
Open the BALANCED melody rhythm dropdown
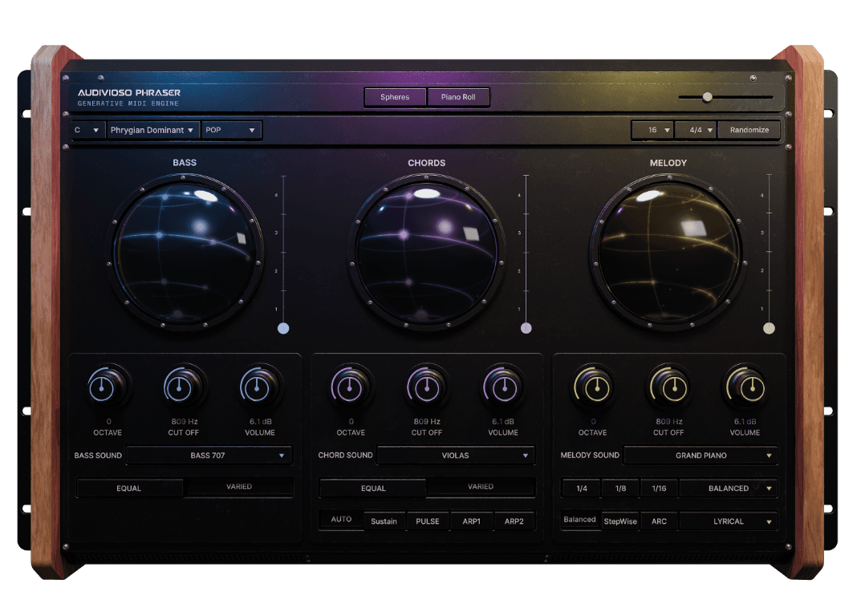pos(729,488)
